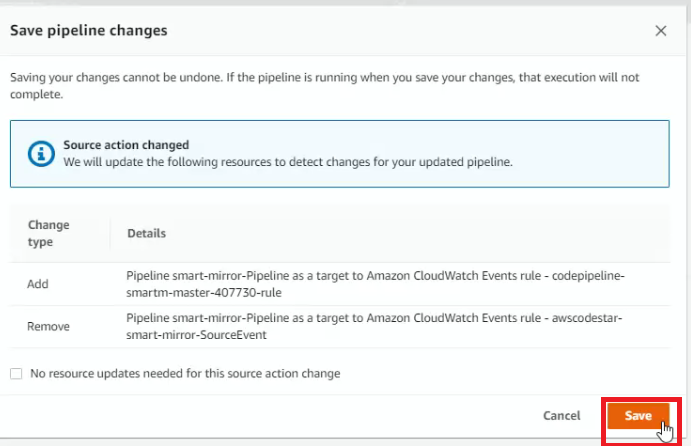Click the Add change type cell
The width and height of the screenshot is (691, 446).
[x=38, y=284]
